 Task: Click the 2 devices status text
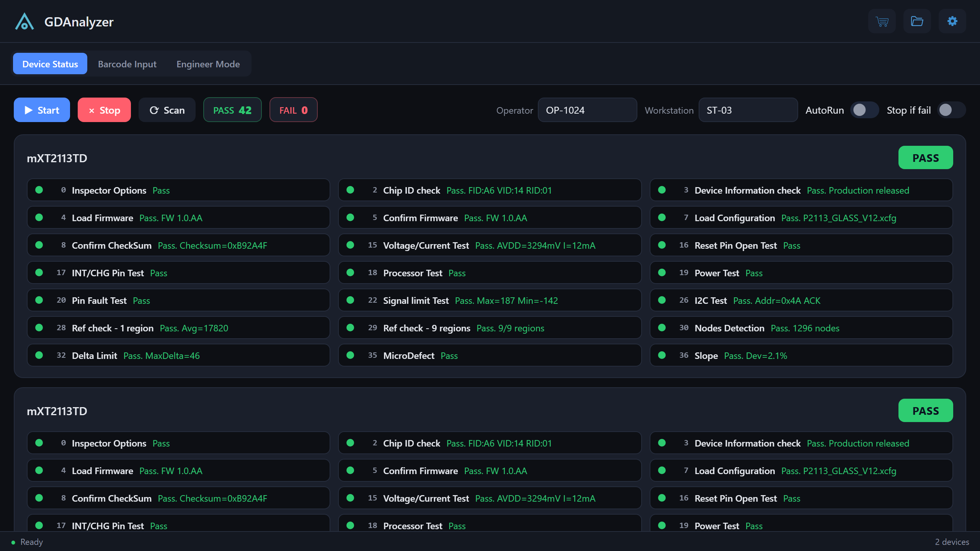point(952,542)
